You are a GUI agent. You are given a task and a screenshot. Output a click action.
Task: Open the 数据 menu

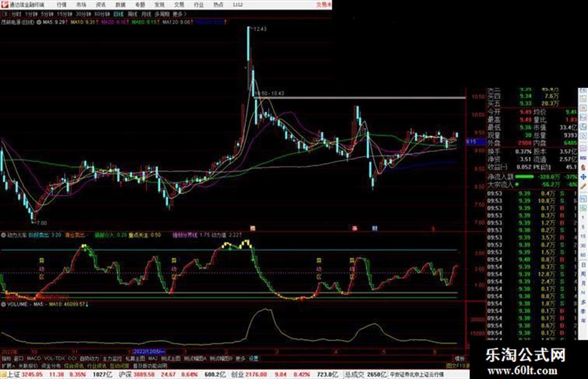pos(120,5)
